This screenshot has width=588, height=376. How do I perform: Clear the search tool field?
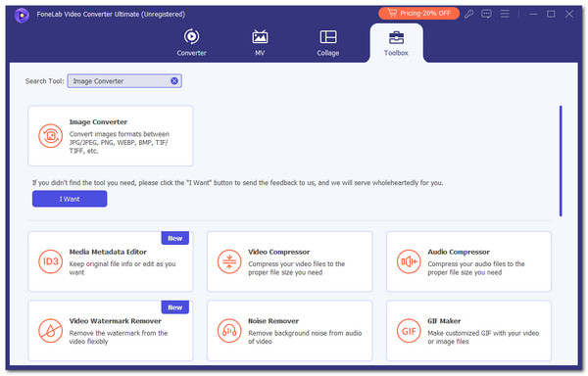tap(174, 81)
